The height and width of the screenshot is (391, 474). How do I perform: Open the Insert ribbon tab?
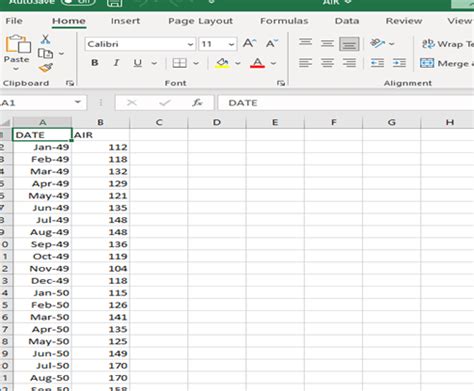click(x=125, y=21)
